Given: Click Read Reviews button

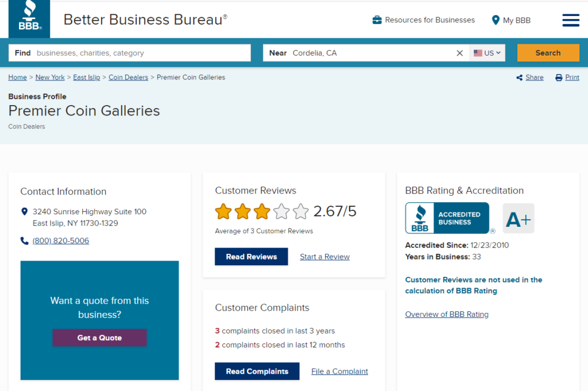Looking at the screenshot, I should pyautogui.click(x=252, y=257).
